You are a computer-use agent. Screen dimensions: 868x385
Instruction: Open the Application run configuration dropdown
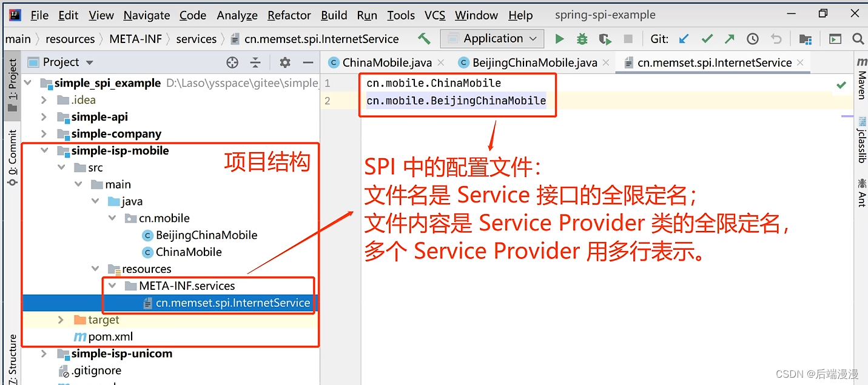click(x=492, y=39)
